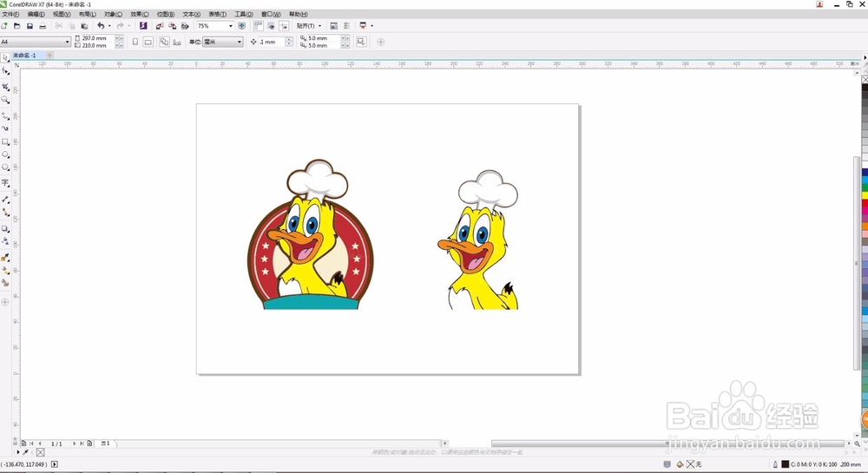Toggle show rulers button
The image size is (868, 473).
pyautogui.click(x=259, y=25)
